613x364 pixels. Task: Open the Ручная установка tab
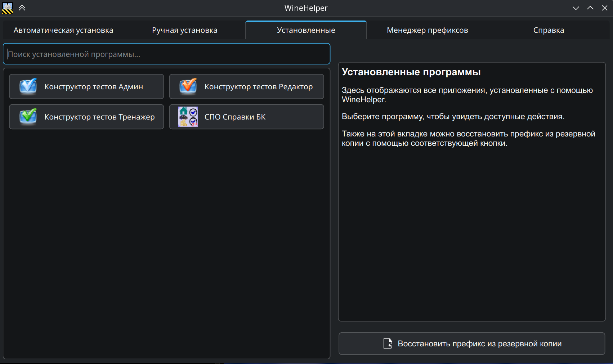coord(184,30)
